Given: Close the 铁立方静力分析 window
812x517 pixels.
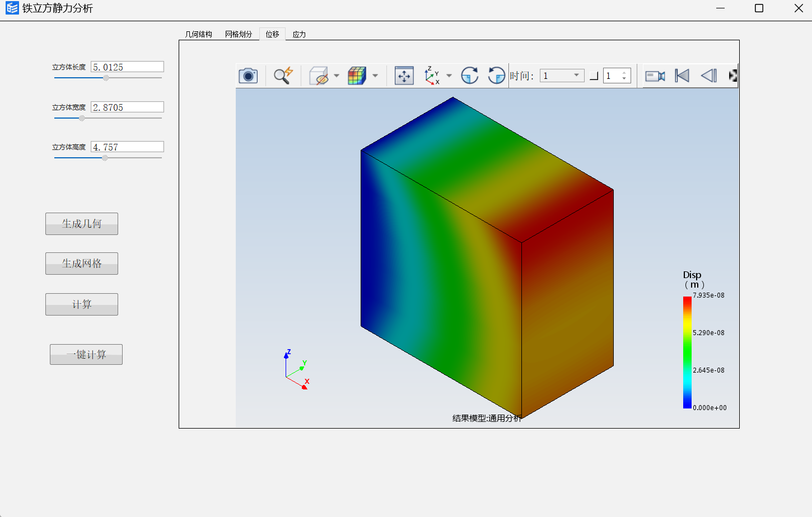Looking at the screenshot, I should point(799,8).
